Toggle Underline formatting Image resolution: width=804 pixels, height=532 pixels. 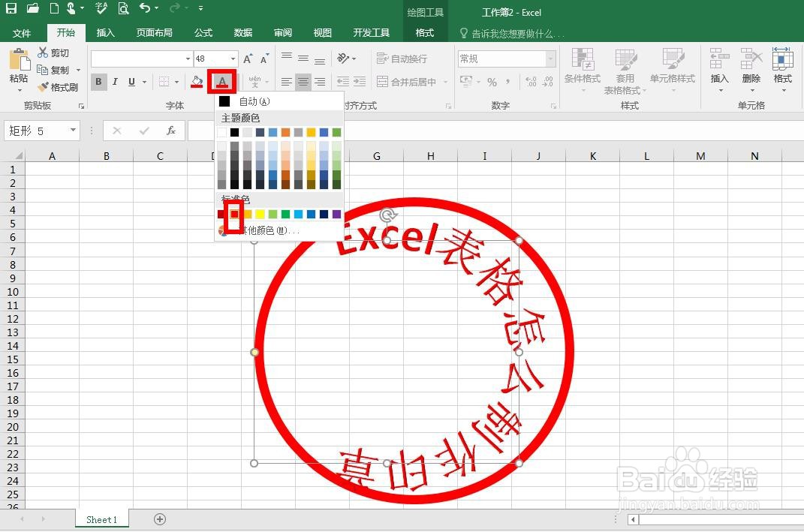point(132,82)
